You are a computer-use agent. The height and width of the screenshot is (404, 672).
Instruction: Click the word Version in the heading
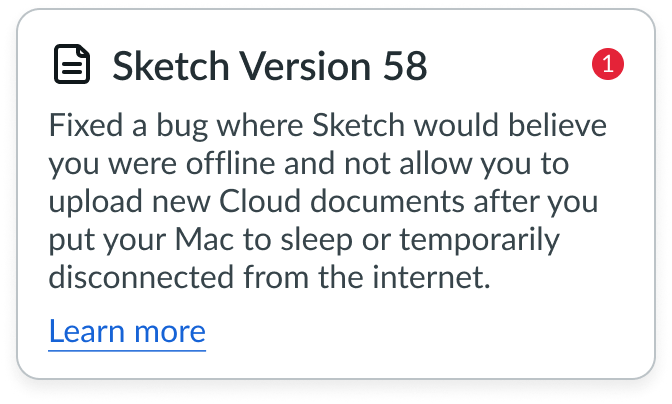coord(297,66)
